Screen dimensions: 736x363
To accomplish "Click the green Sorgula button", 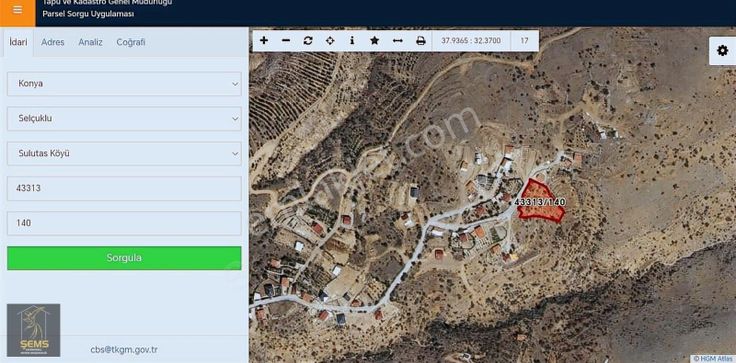I will (x=124, y=258).
